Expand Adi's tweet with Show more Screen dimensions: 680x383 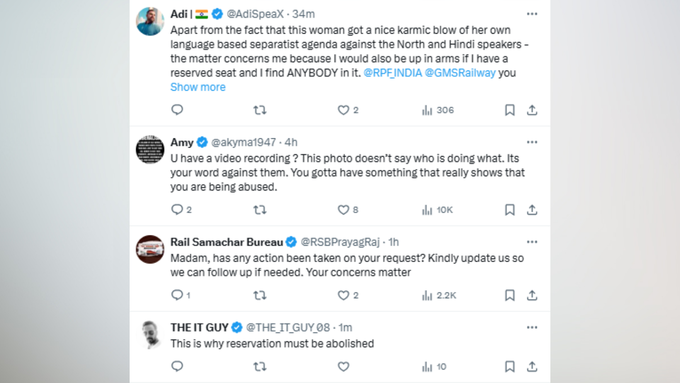(x=198, y=87)
